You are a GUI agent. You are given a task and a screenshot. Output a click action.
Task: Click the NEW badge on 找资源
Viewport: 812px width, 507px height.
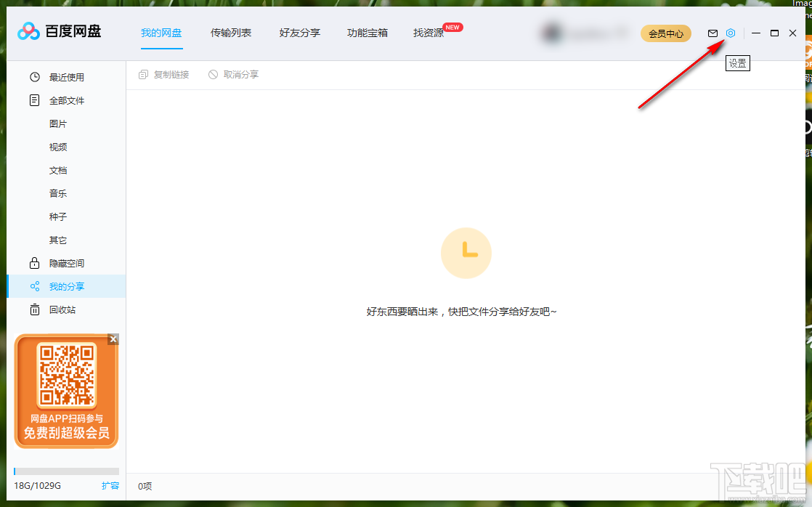click(x=452, y=28)
